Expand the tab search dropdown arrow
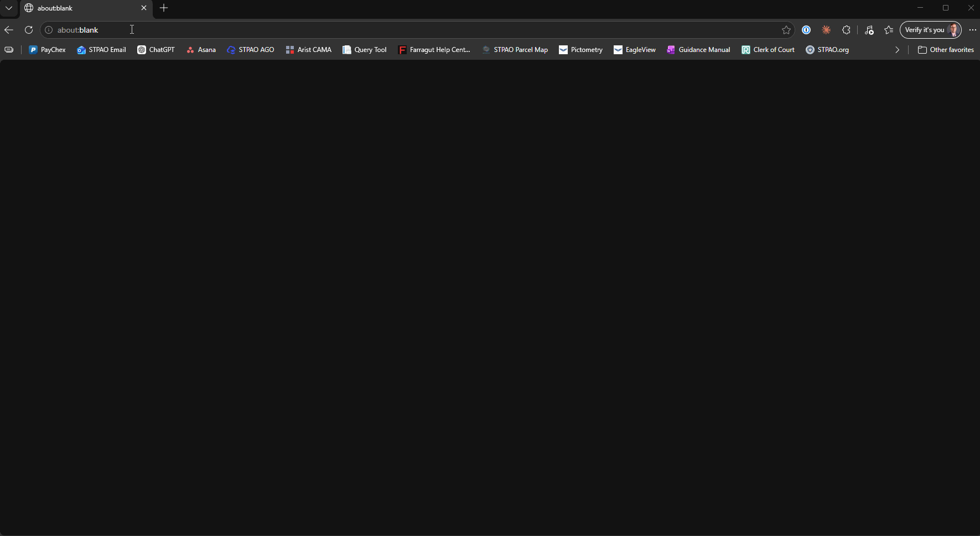Screen dimensions: 980x536 pos(9,8)
